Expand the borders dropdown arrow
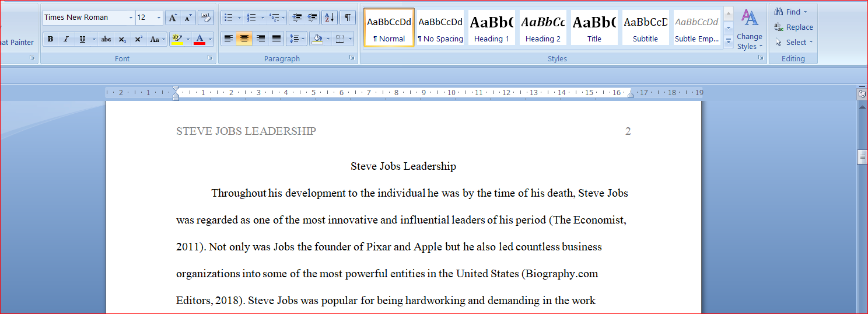868x314 pixels. [x=351, y=39]
